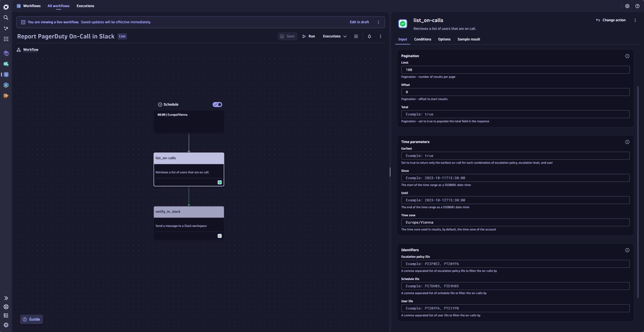Click the Change action button
Screen dimensions: 644x332
pyautogui.click(x=611, y=20)
